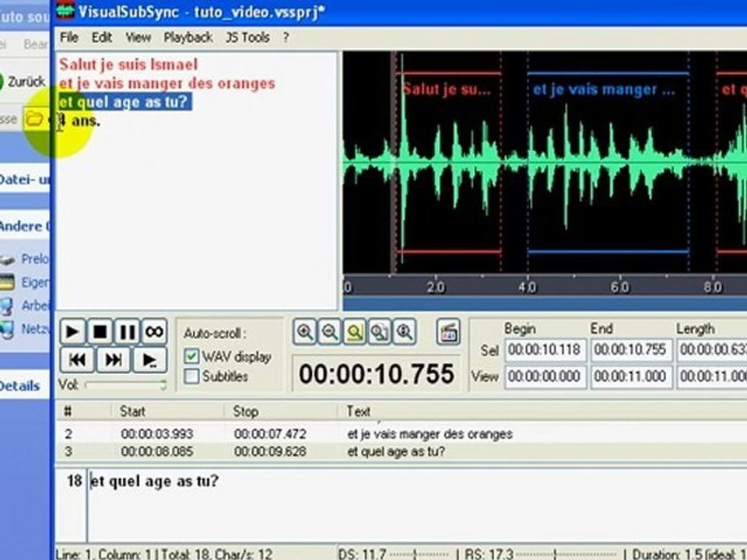This screenshot has width=747, height=560.
Task: Click the 2.0 mark on time ruler
Action: (x=436, y=287)
